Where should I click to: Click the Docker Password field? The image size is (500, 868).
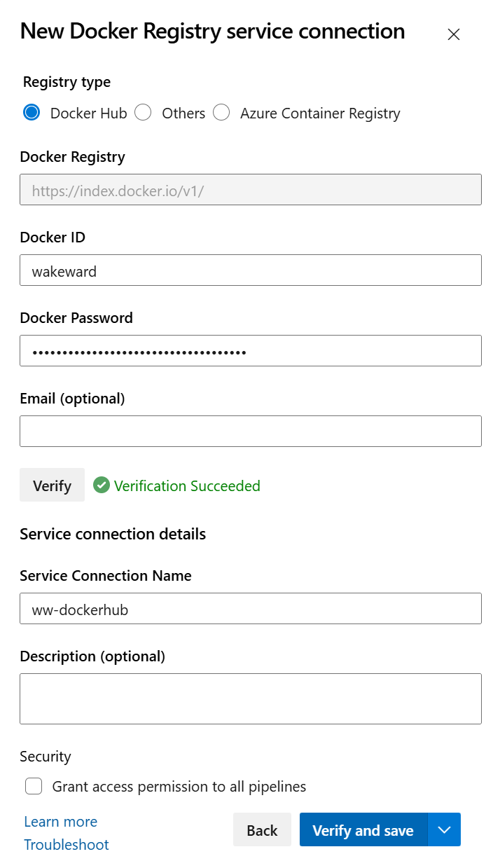point(250,350)
